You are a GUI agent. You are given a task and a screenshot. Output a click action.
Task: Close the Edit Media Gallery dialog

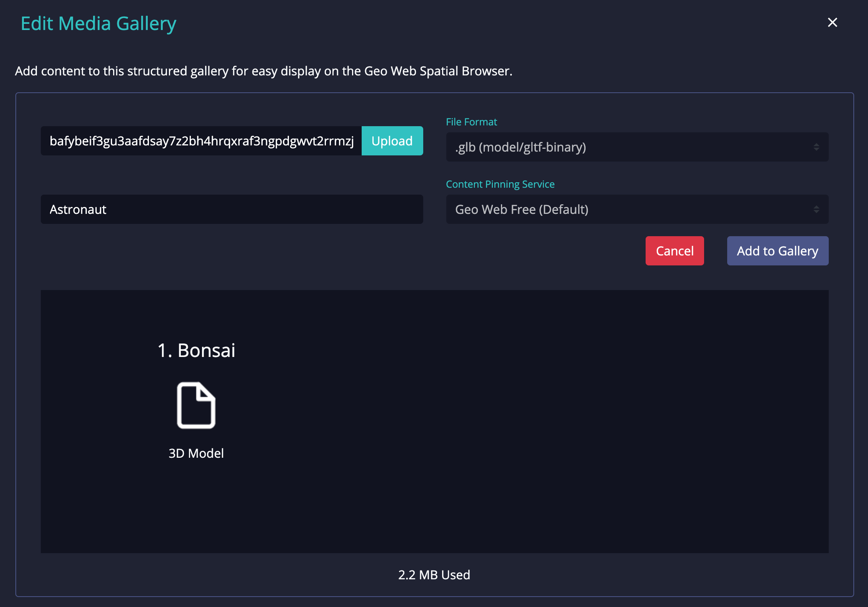[x=832, y=23]
